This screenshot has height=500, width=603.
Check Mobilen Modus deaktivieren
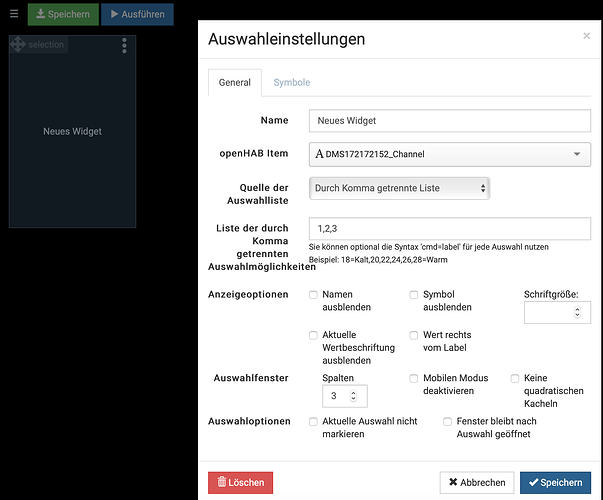coord(414,379)
